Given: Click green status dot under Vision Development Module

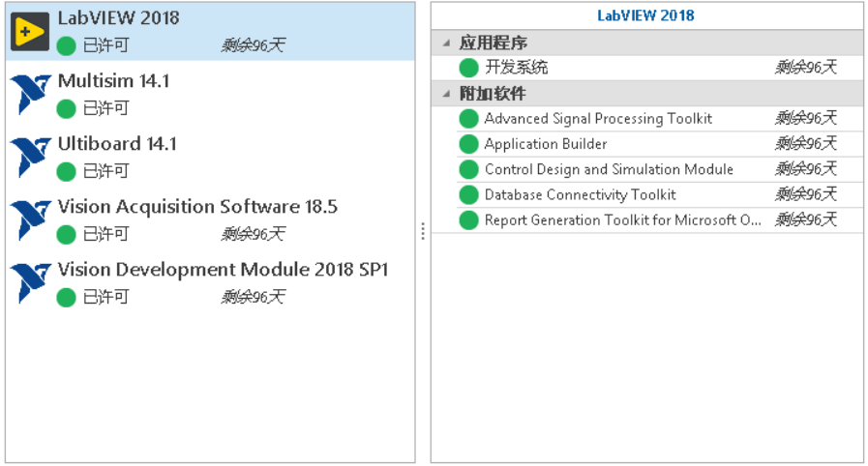Looking at the screenshot, I should pos(66,298).
